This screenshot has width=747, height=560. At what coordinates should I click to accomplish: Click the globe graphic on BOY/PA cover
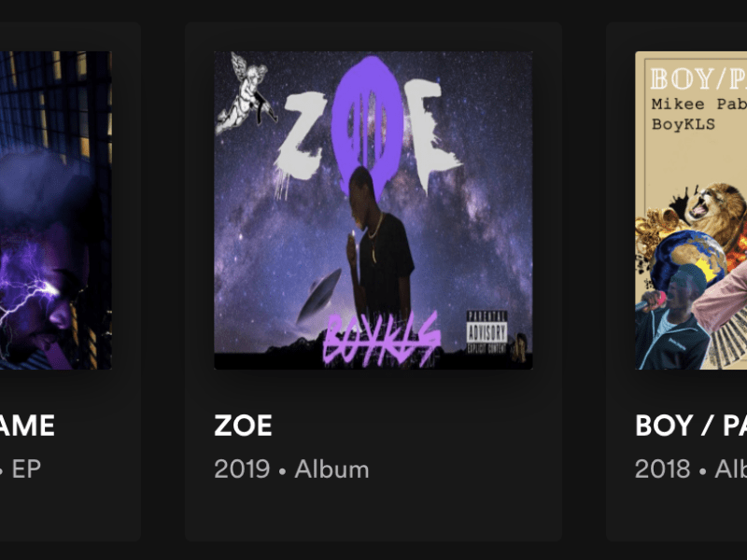tap(688, 259)
